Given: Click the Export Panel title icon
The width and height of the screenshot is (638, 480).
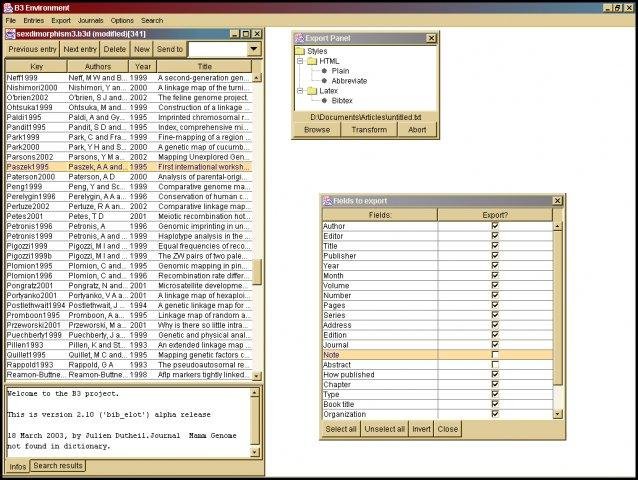Looking at the screenshot, I should 299,38.
